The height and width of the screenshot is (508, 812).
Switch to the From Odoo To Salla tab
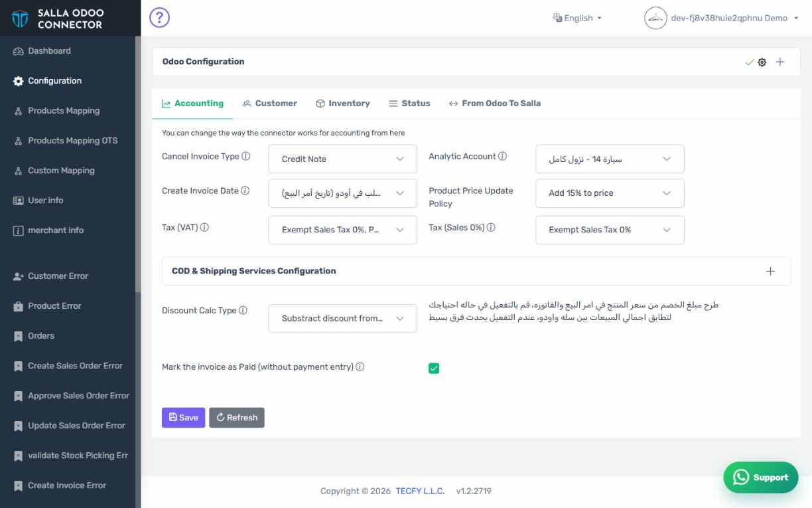(x=494, y=104)
